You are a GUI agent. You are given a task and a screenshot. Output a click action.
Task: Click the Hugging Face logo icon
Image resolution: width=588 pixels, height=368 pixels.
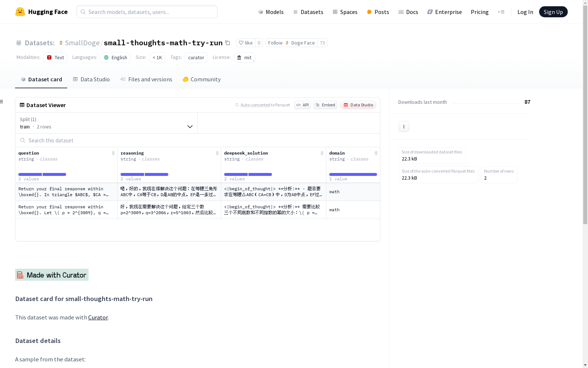pos(20,12)
